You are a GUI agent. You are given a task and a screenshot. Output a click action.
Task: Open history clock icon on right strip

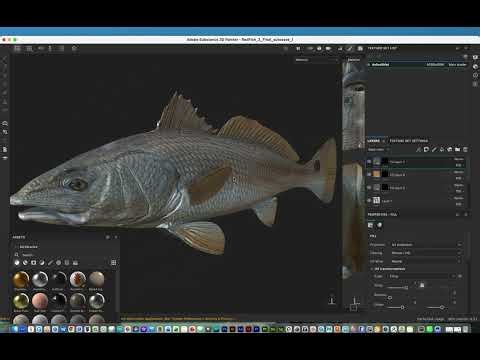pyautogui.click(x=475, y=76)
